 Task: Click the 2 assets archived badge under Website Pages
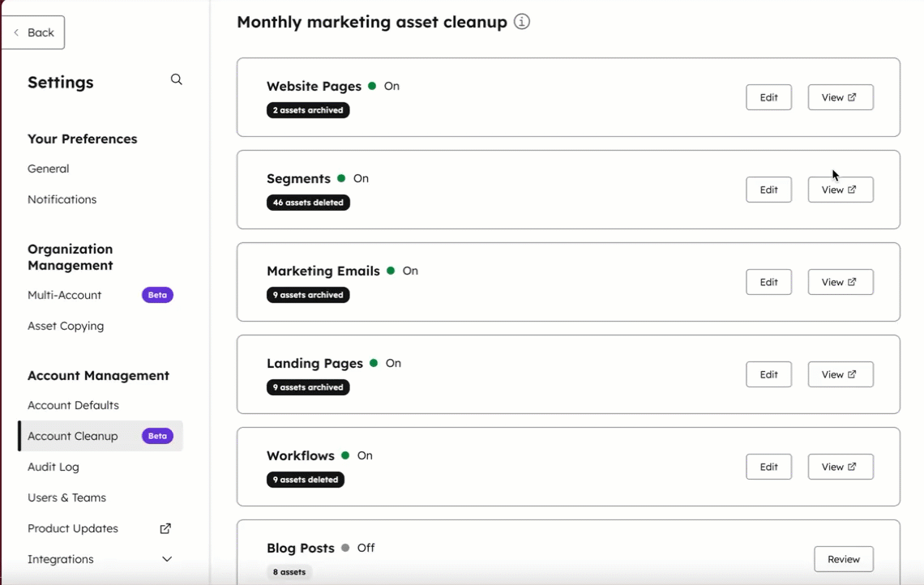click(308, 110)
